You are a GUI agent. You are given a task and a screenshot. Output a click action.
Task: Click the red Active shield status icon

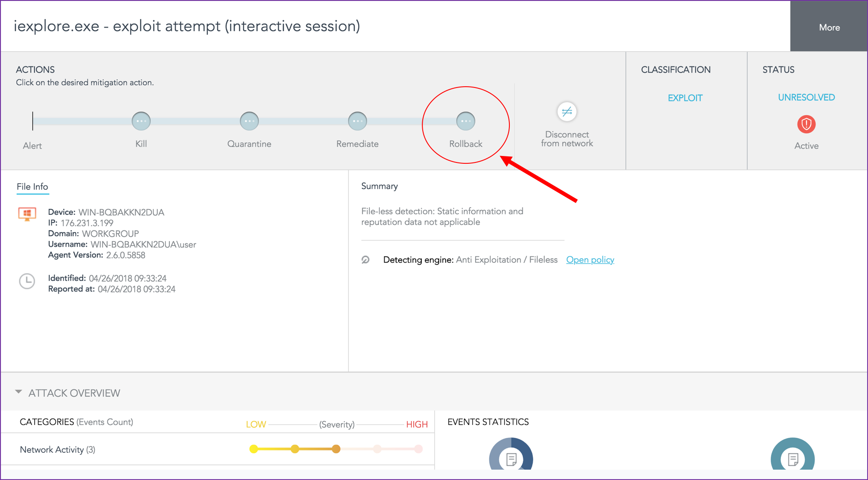[x=806, y=124]
